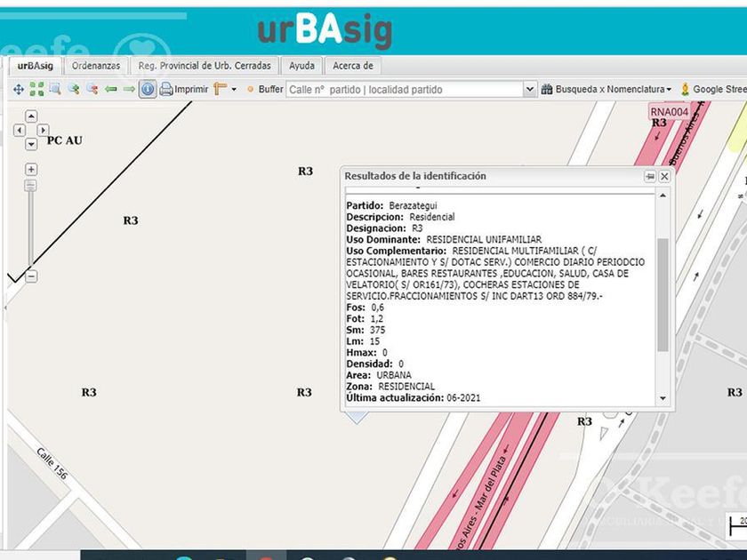Expand the address search combo arrow

529,90
